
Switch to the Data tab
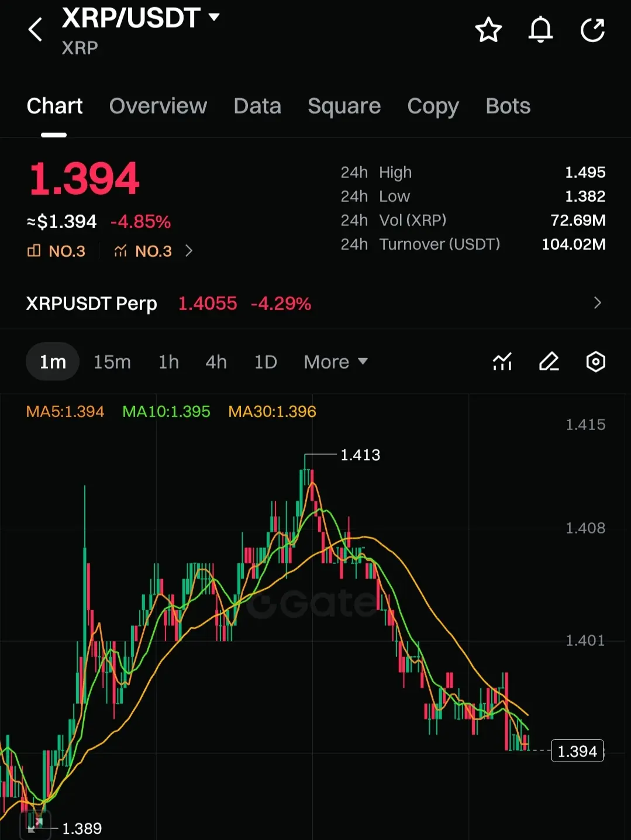[257, 106]
